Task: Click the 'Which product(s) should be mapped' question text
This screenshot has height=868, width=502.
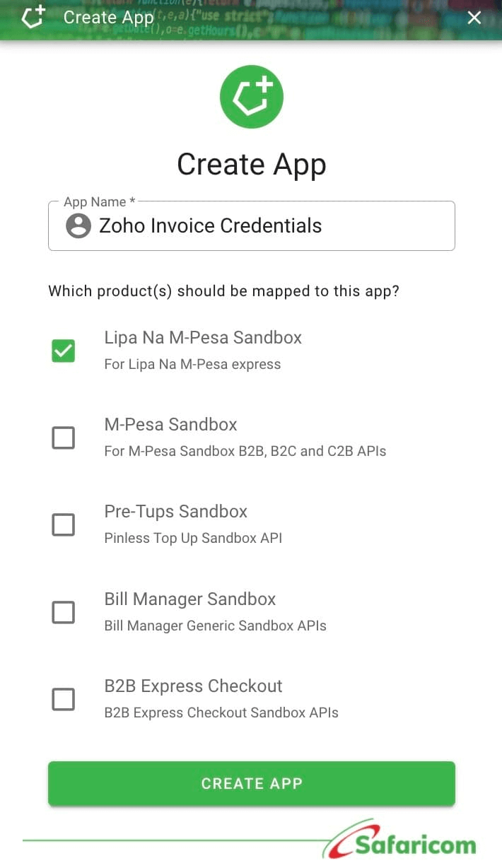Action: tap(223, 291)
